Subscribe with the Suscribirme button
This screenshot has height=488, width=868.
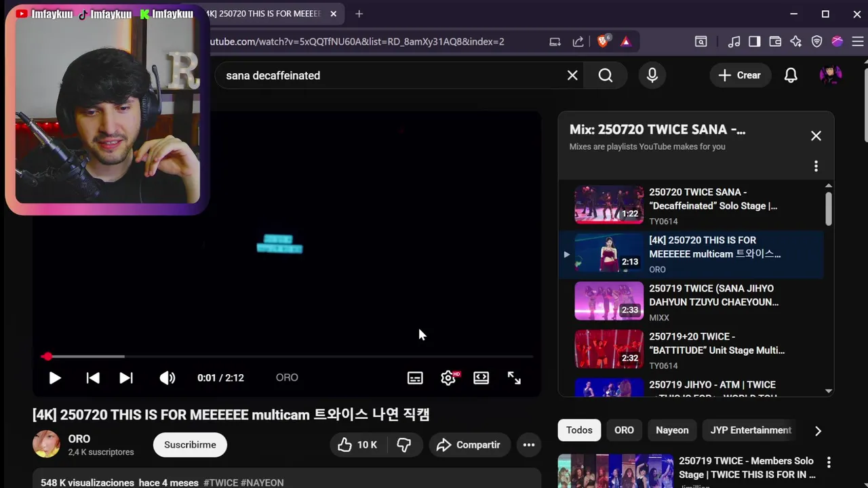point(190,445)
